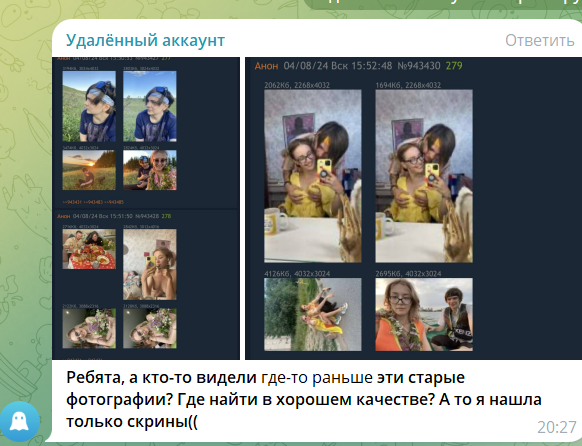582x446 pixels.
Task: Click the first blue bandana field portrait
Action: coord(89,106)
